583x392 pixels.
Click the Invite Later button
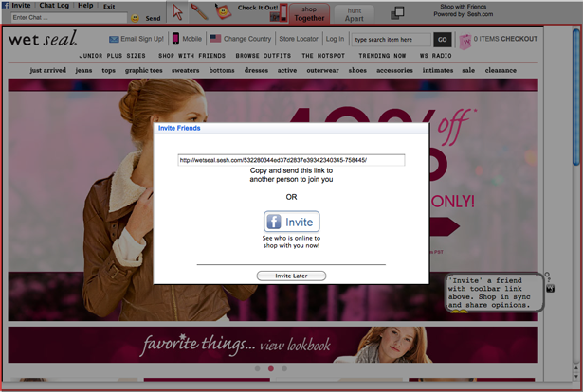pyautogui.click(x=292, y=276)
